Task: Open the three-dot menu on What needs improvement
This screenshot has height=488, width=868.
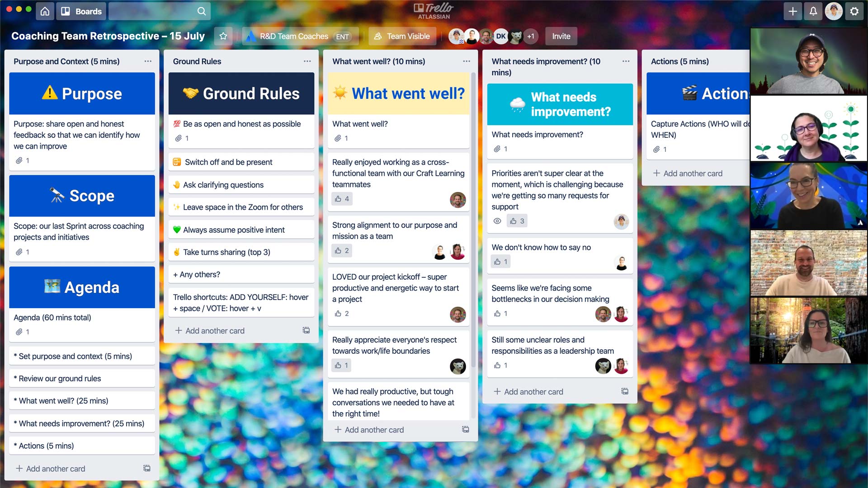Action: 626,61
